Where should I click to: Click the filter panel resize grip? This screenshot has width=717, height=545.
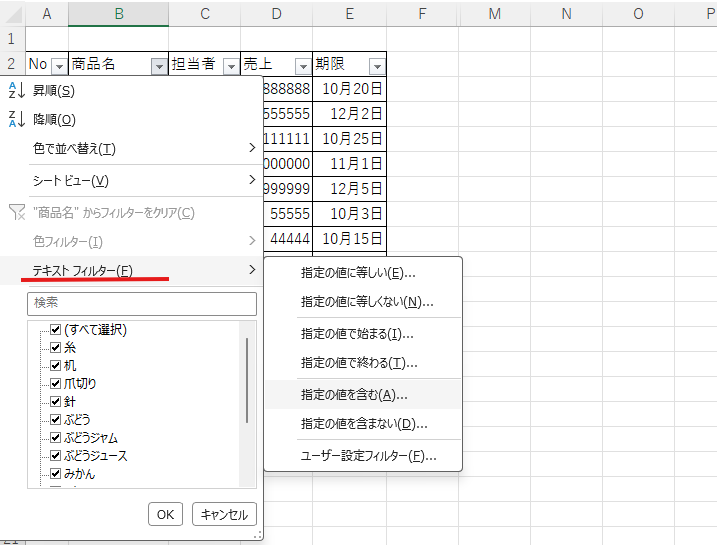click(258, 535)
